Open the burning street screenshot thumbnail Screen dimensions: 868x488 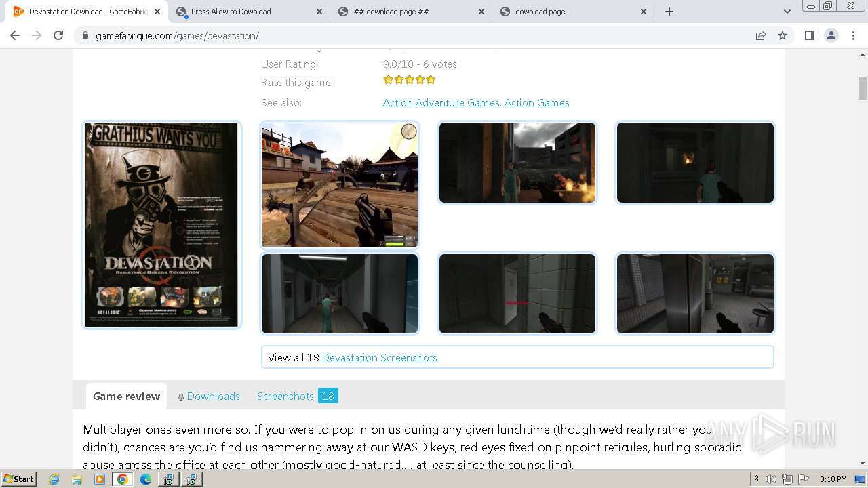click(517, 163)
